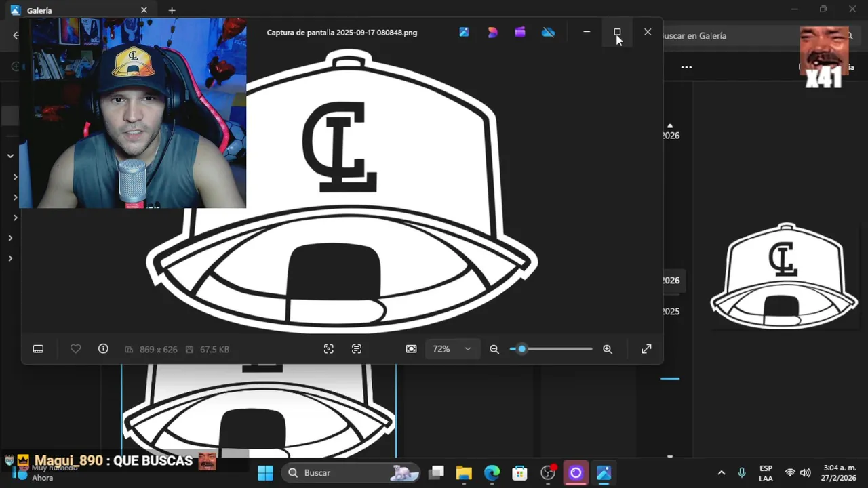Collapse the expanded down-chevron in Gallery sidebar
The image size is (868, 488).
[10, 156]
